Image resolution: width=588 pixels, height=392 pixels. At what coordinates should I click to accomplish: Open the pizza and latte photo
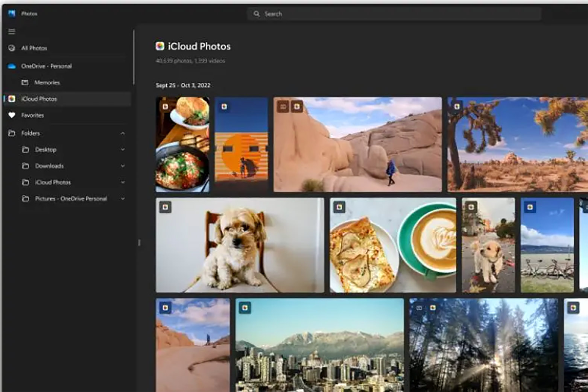pyautogui.click(x=393, y=245)
